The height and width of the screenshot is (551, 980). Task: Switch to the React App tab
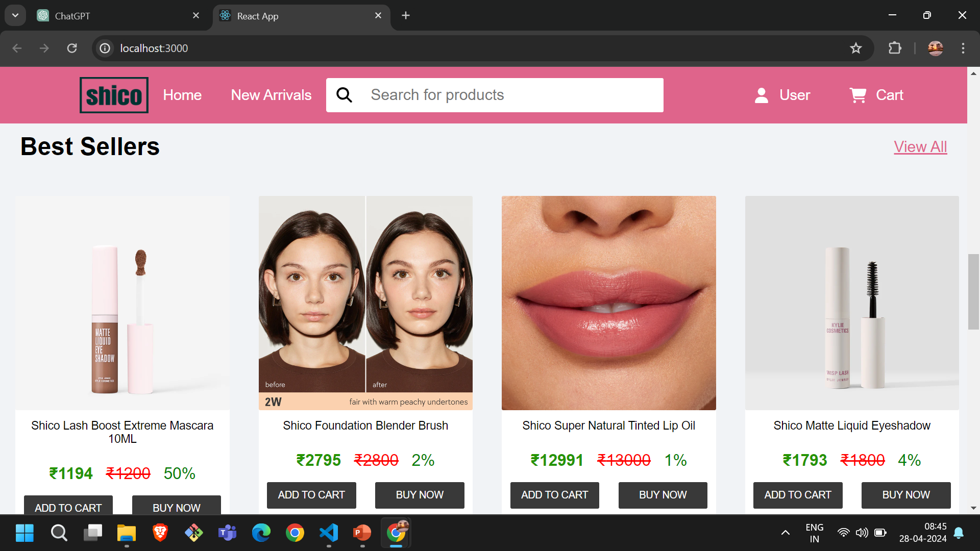(302, 16)
